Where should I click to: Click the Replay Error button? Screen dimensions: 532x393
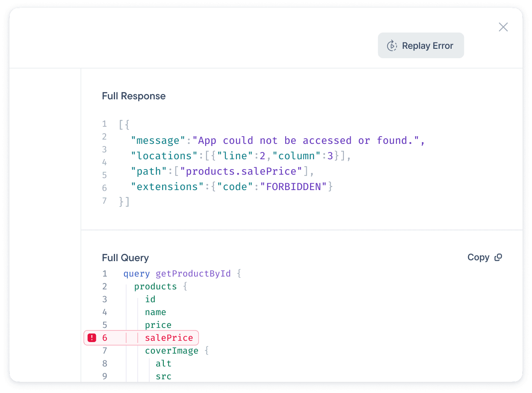421,46
